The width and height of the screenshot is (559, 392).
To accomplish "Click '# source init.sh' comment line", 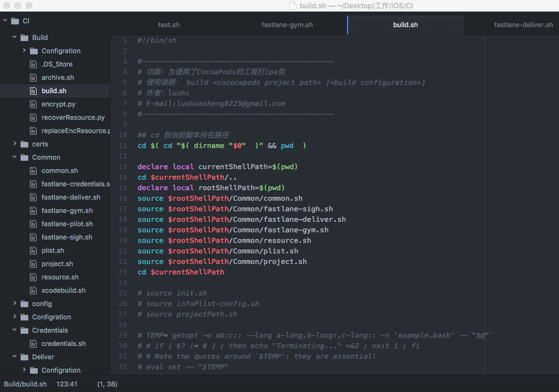I will (172, 293).
